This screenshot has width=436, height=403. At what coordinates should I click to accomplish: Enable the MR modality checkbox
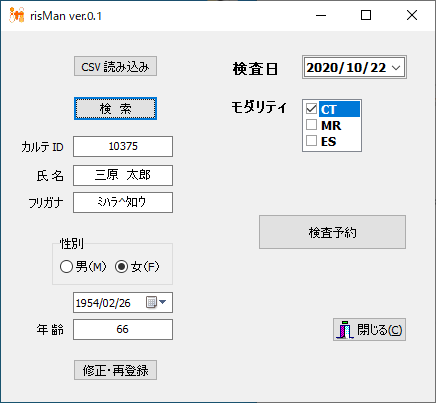coord(311,125)
